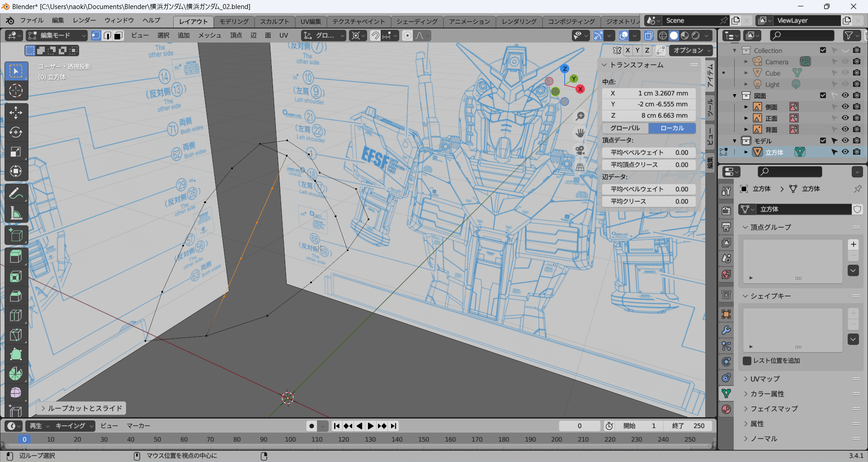
Task: Add a new vertex group with plus button
Action: (853, 244)
